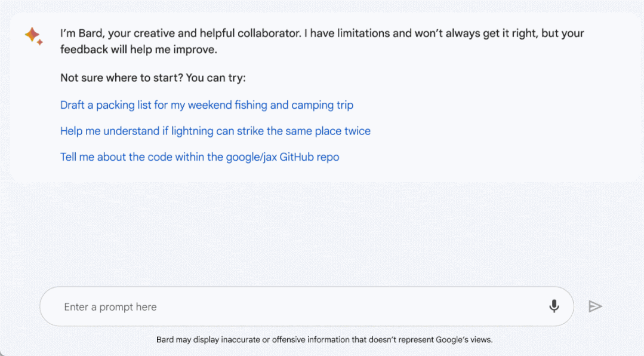Screen dimensions: 644x356
Task: Click the Bard inaccurate information disclaimer text
Action: (x=324, y=340)
